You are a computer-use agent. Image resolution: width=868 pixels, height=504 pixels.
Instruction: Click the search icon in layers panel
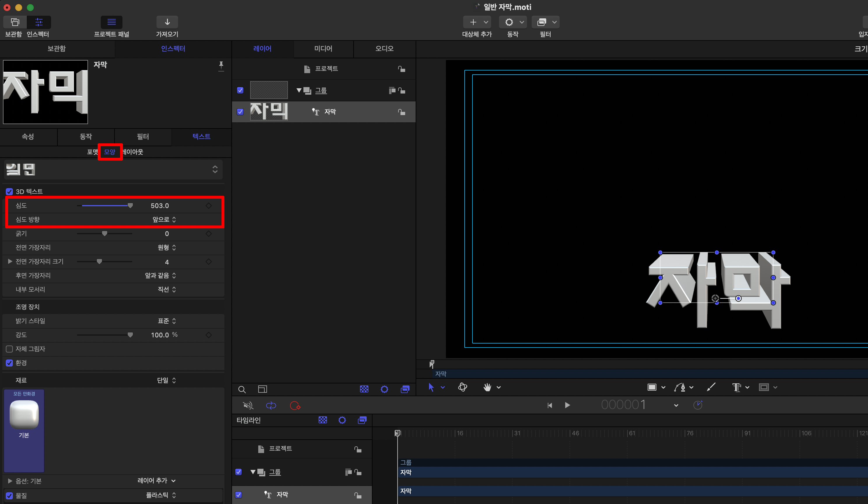tap(242, 389)
